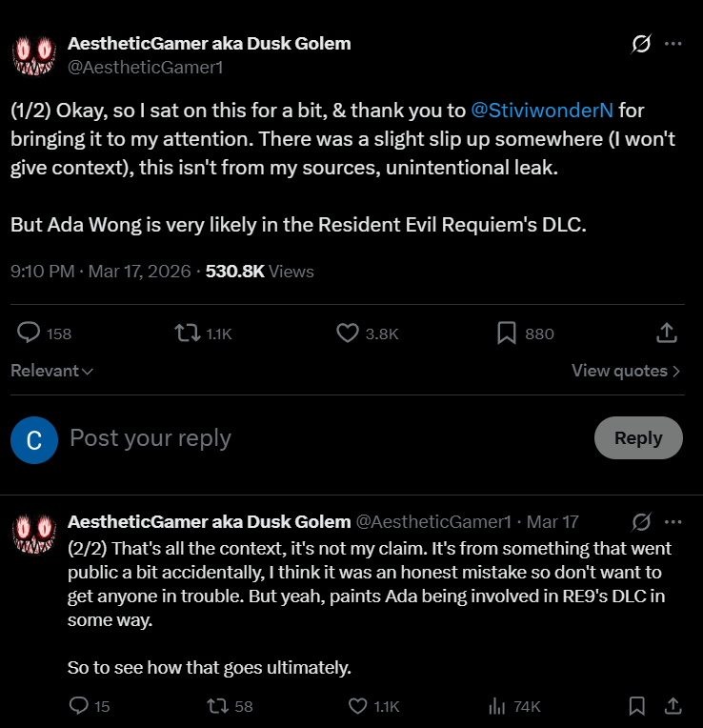Share the main post via share icon
Screen dimensions: 703x728
tap(667, 333)
